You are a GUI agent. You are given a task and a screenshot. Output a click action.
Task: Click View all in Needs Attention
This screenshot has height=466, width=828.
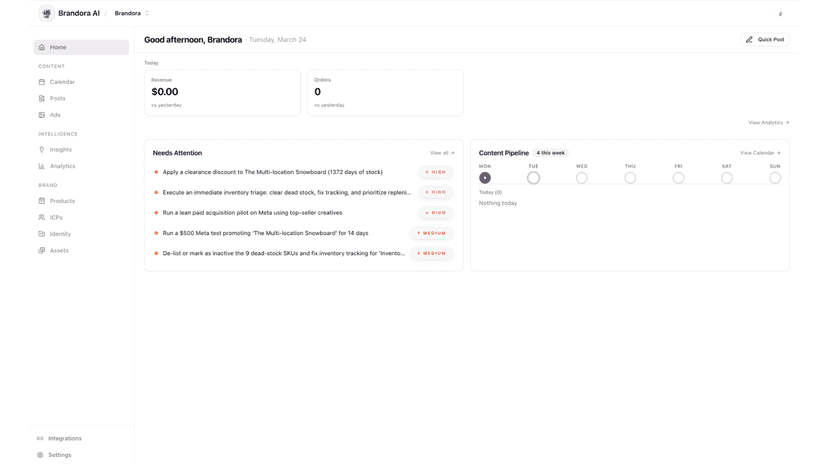pos(442,153)
